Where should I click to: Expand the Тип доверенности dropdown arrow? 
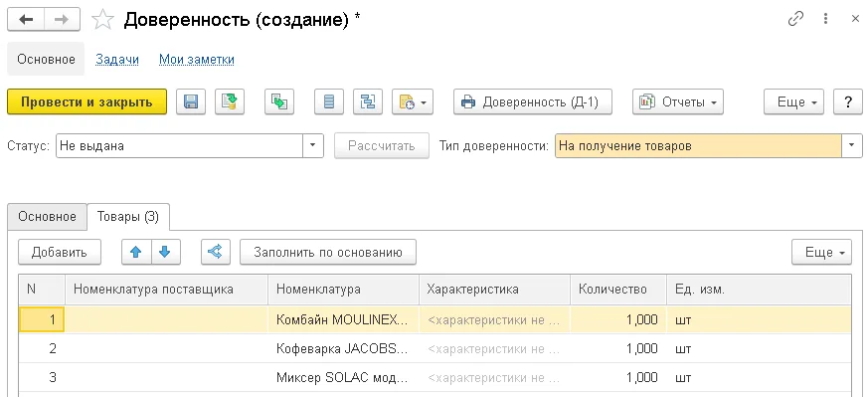coord(852,146)
